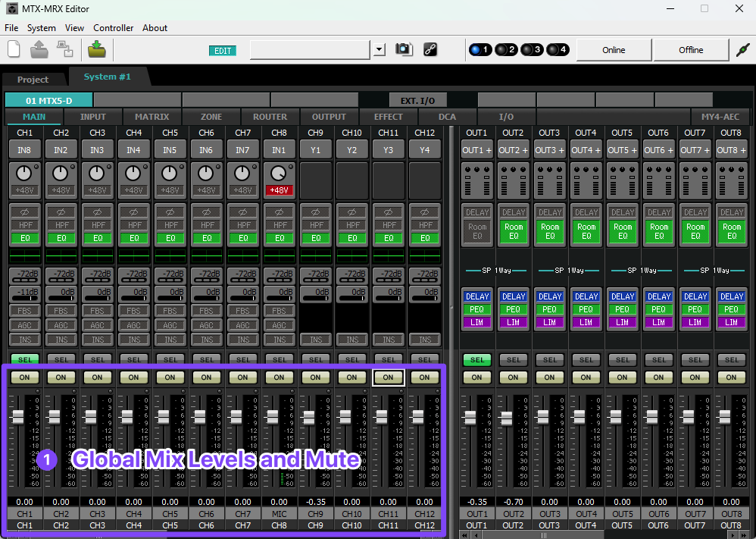
Task: Open CH1 -72dB gate settings
Action: pyautogui.click(x=24, y=277)
